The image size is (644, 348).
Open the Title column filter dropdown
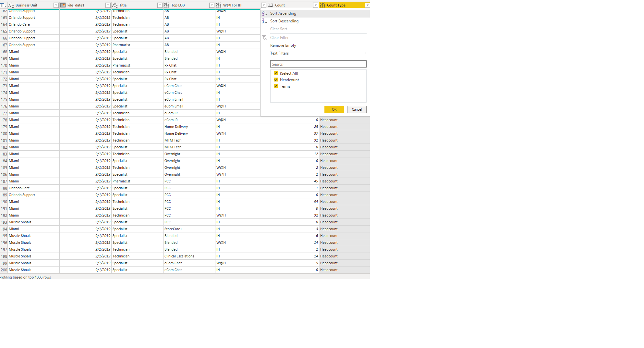click(x=160, y=5)
